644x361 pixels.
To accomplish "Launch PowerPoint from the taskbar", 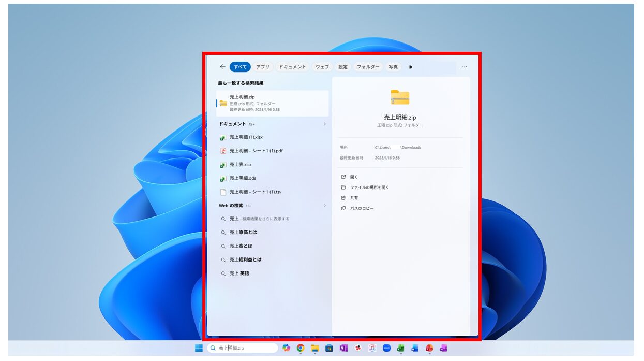I will pos(429,349).
